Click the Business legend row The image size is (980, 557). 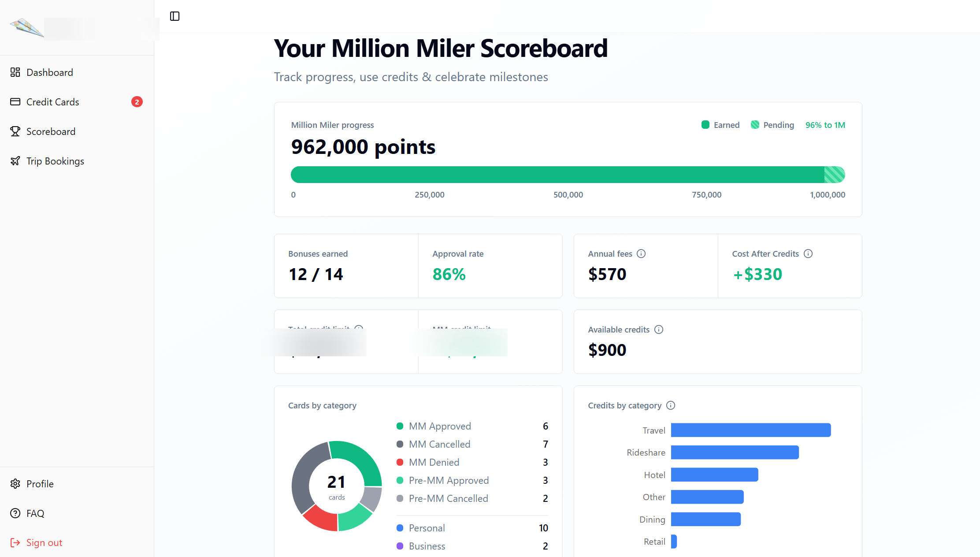(472, 546)
